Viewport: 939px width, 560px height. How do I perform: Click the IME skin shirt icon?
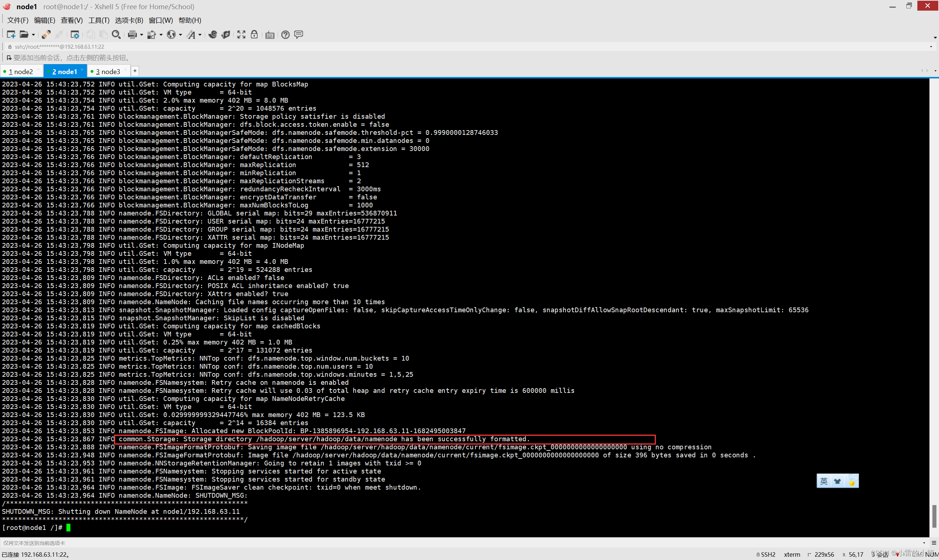(x=837, y=481)
